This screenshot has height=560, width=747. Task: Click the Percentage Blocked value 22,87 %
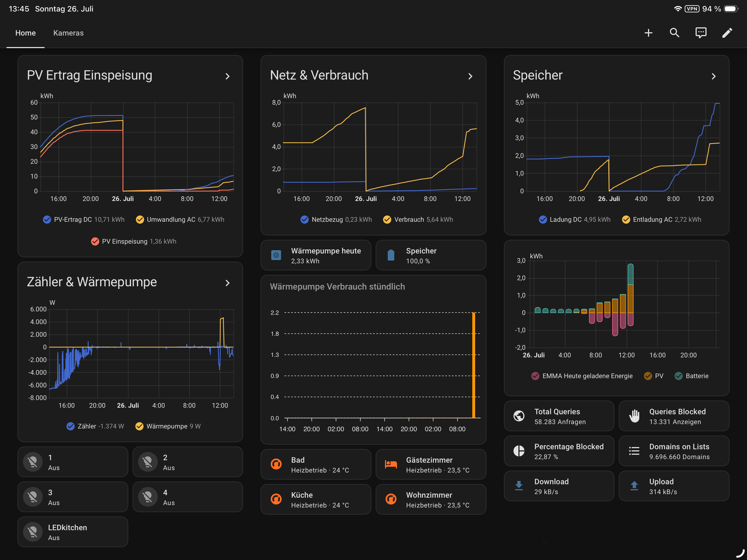[546, 457]
